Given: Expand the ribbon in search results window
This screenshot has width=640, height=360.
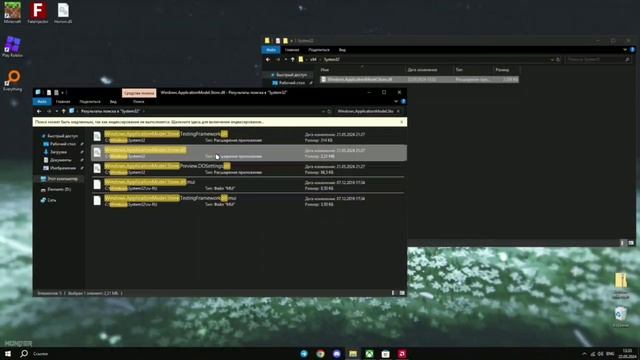Looking at the screenshot, I should [396, 102].
